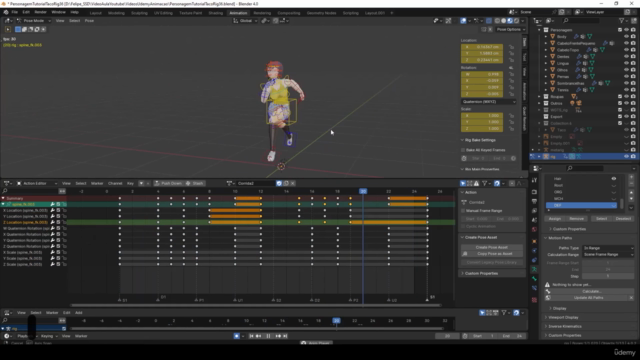
Task: Expand the Body object in outliner
Action: coord(546,36)
